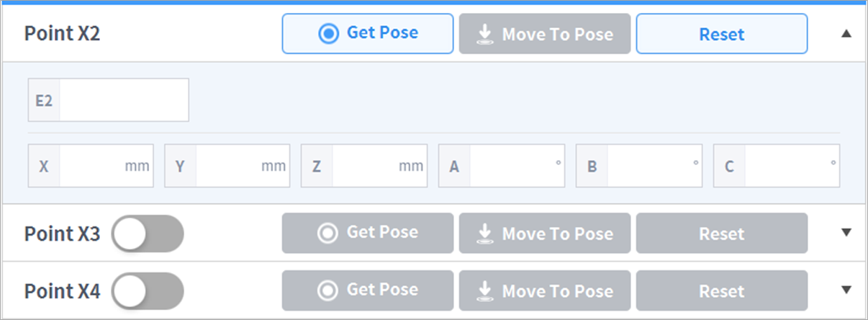Viewport: 868px width, 320px height.
Task: Click the E2 input field
Action: [123, 100]
